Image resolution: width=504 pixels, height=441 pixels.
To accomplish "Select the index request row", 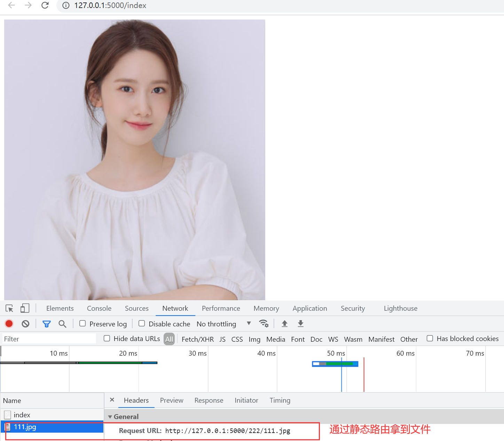I will pos(52,415).
